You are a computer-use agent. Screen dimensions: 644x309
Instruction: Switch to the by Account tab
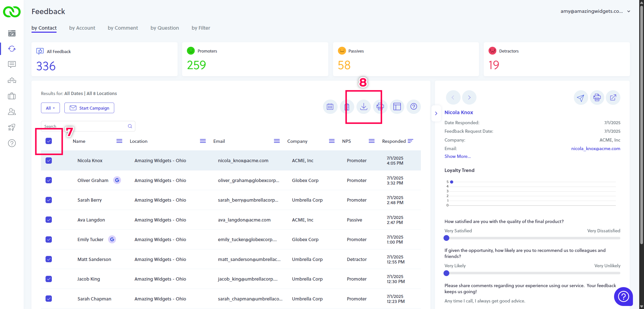(x=82, y=28)
